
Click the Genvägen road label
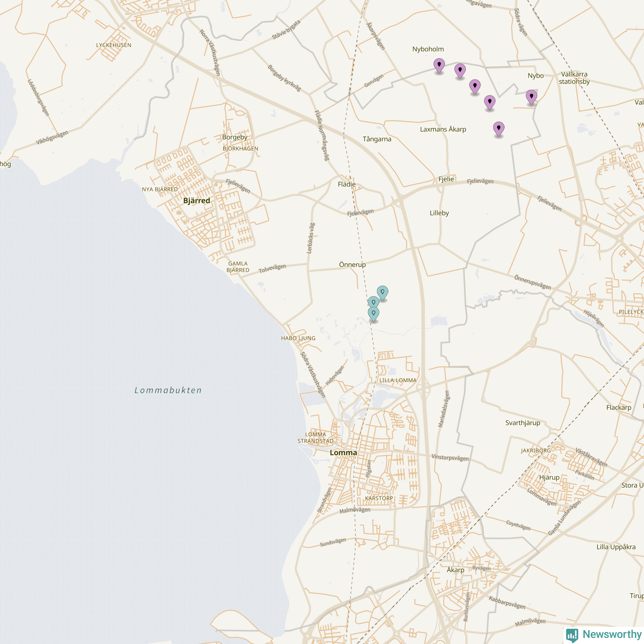374,81
